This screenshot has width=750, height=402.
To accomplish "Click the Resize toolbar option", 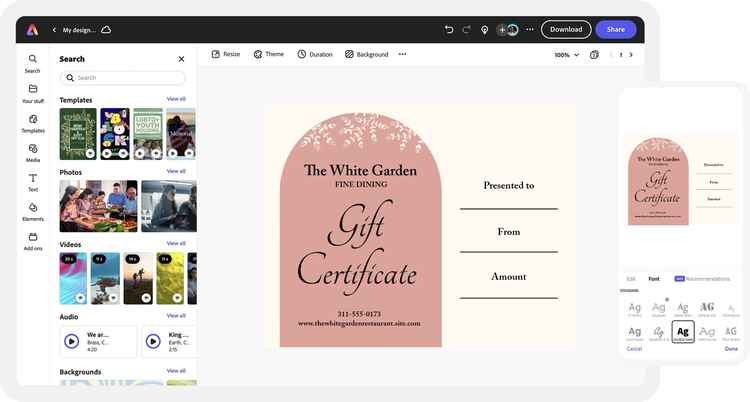I will (x=226, y=55).
